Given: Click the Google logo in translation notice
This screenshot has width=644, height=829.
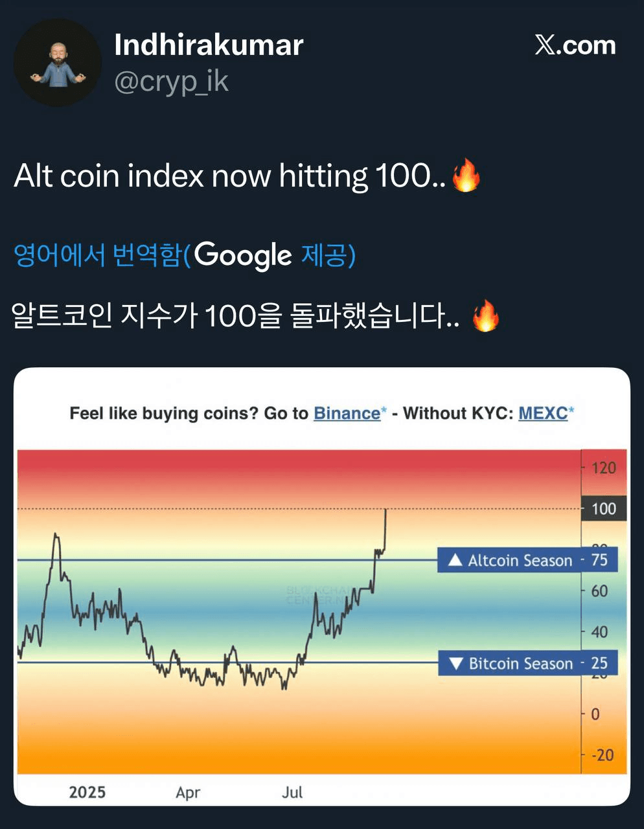Looking at the screenshot, I should click(243, 255).
